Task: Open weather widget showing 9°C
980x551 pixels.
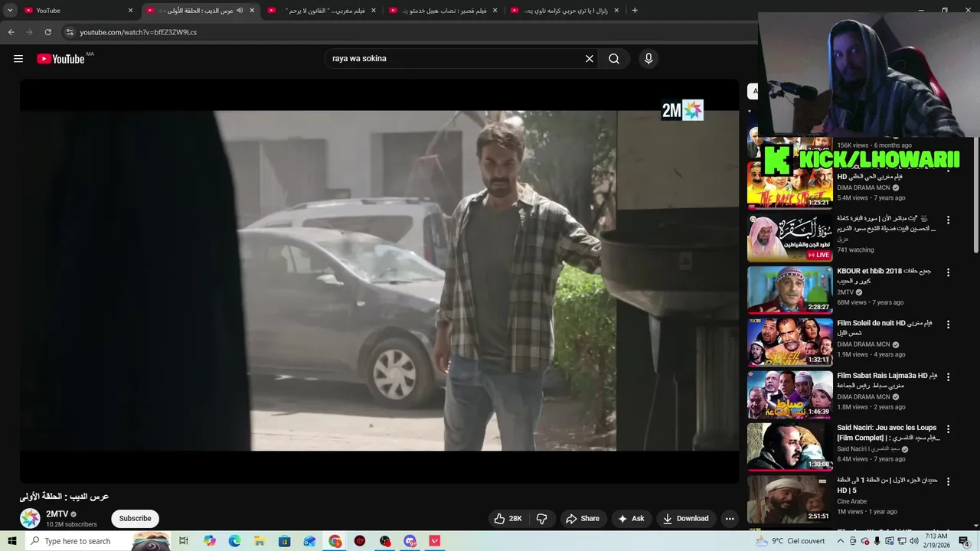Action: click(x=791, y=541)
